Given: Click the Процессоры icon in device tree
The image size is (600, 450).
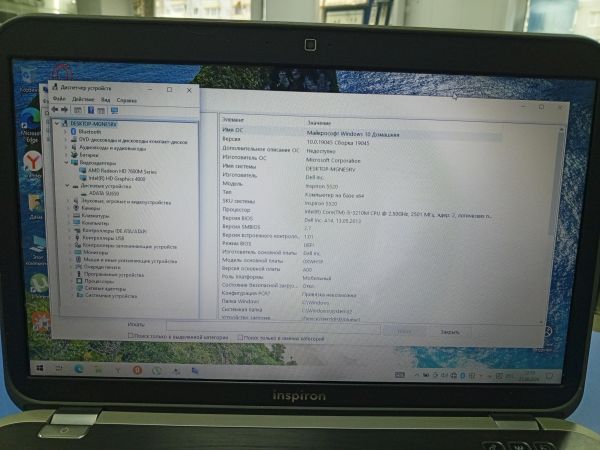Looking at the screenshot, I should tap(79, 281).
